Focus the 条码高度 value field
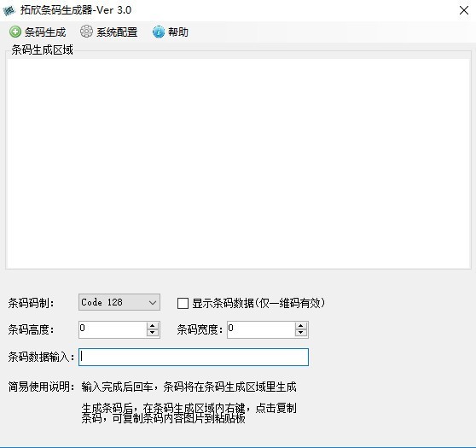This screenshot has width=476, height=448. pyautogui.click(x=113, y=329)
